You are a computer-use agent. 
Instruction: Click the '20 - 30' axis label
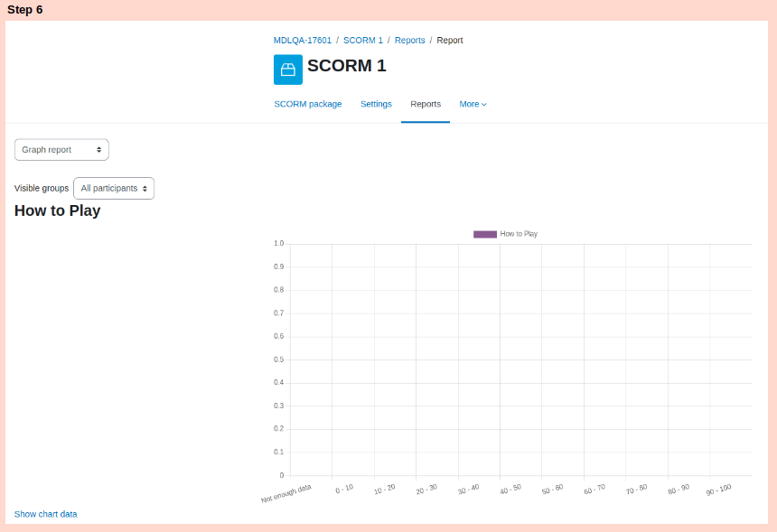click(426, 490)
